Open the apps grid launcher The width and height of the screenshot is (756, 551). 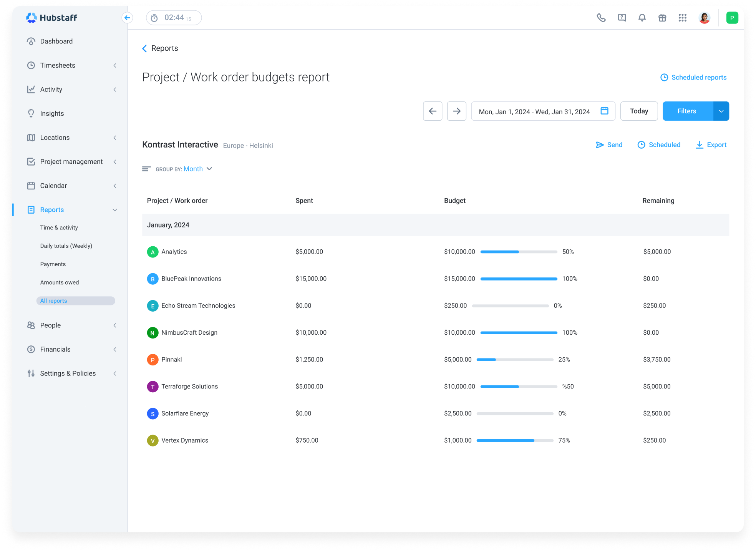coord(682,18)
